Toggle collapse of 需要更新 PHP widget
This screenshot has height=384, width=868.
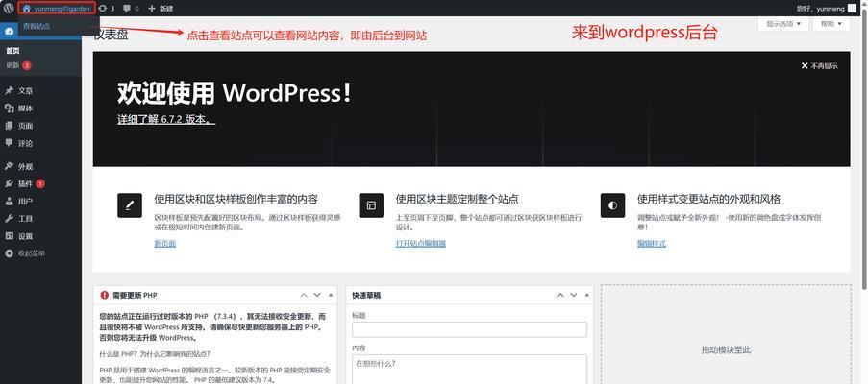coord(331,295)
